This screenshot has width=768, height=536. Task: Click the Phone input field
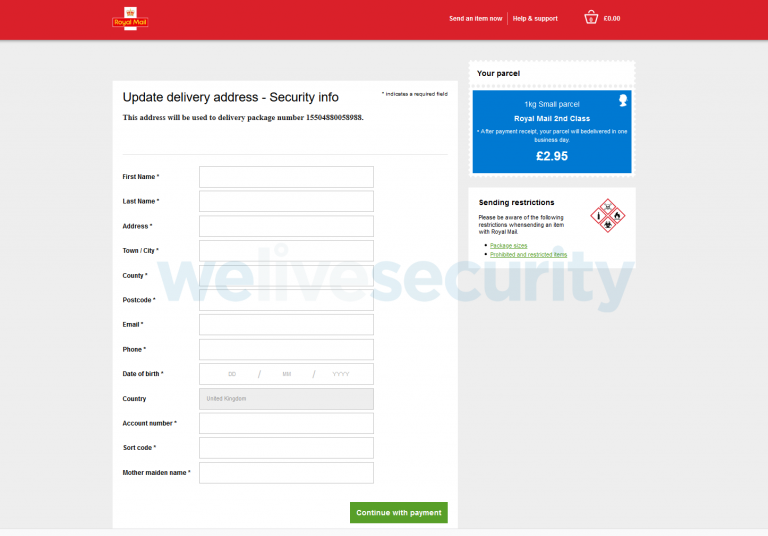pos(286,349)
